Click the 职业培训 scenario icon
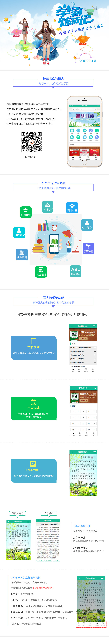The image size is (109, 644). click(41, 272)
